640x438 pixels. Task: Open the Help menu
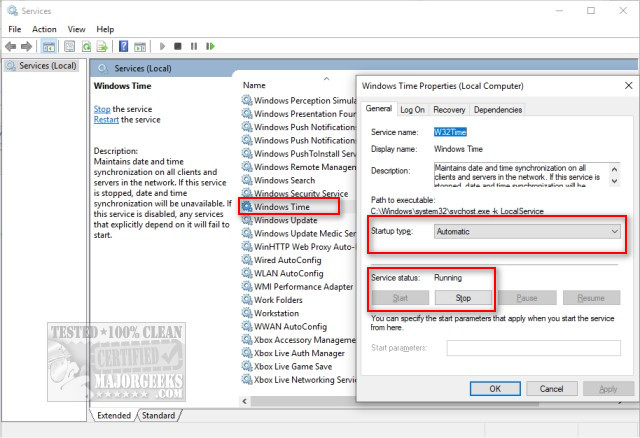pos(105,29)
